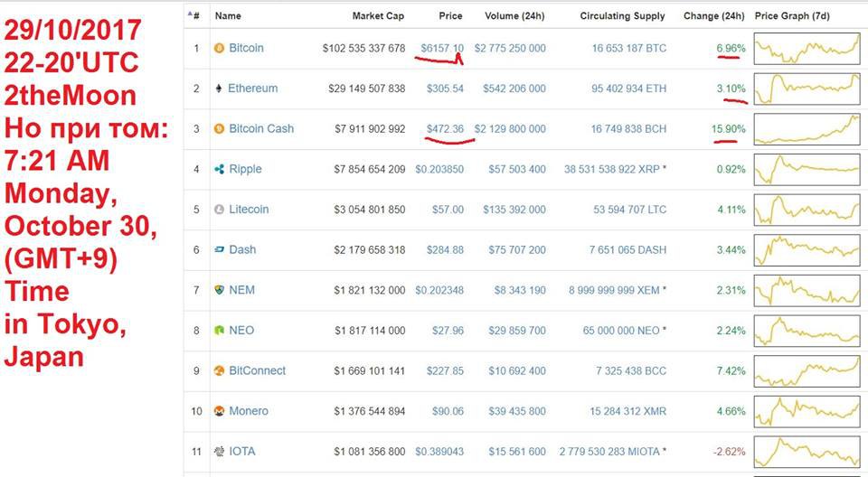
Task: Click IOTA change value -2.62%
Action: [729, 452]
